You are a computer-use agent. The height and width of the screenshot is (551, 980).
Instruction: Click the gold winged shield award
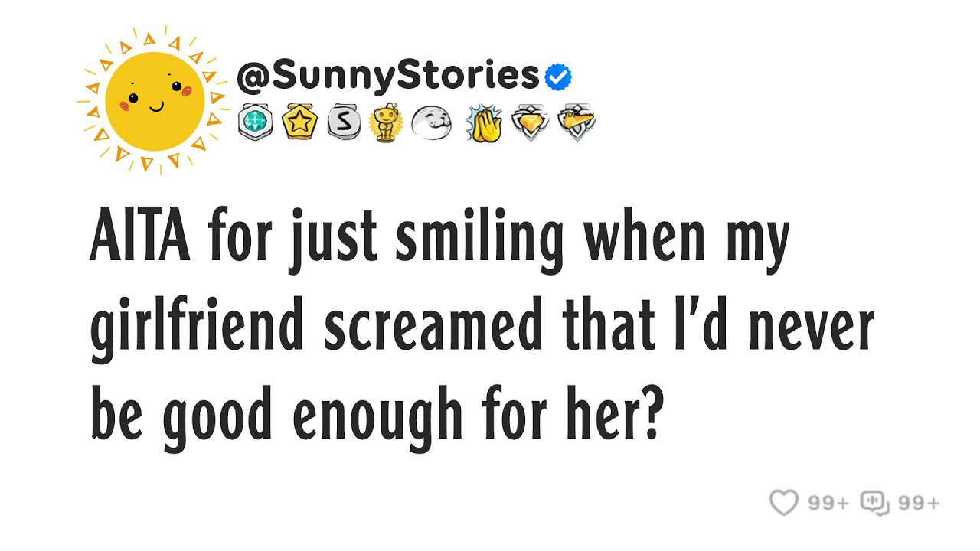(576, 122)
